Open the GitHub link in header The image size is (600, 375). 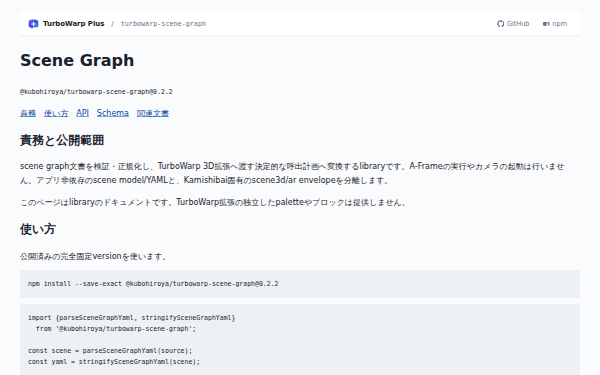tap(513, 24)
